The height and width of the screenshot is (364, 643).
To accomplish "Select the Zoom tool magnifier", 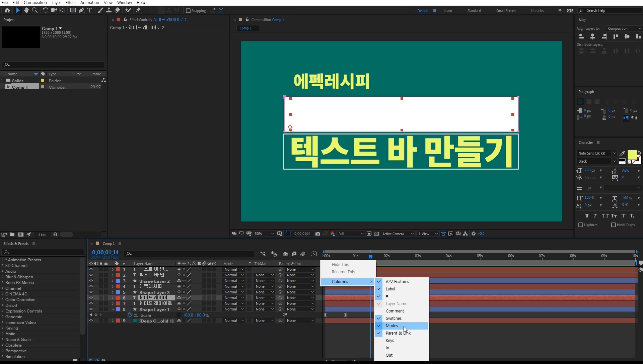I will coord(35,10).
